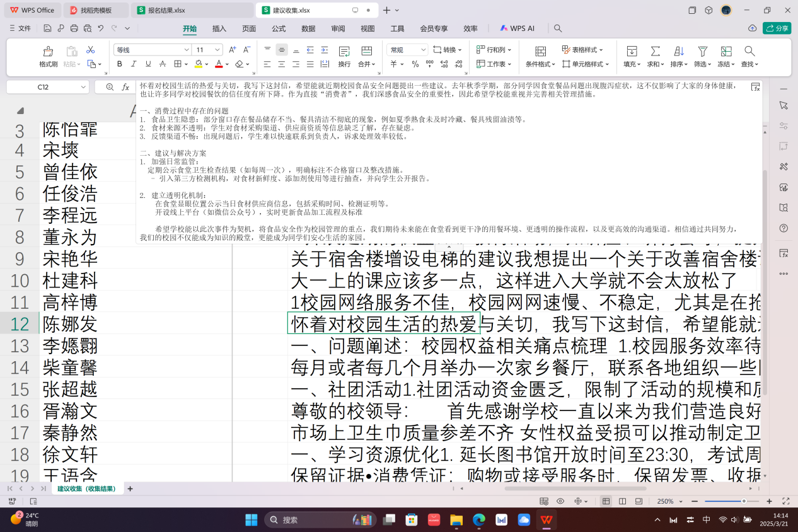This screenshot has width=798, height=532.
Task: Click the yellow fill color swatch
Action: [199, 64]
